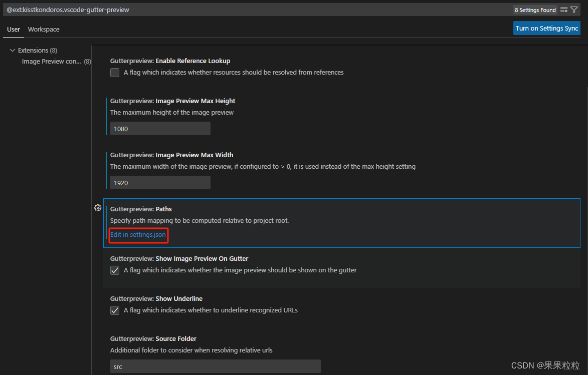This screenshot has height=375, width=588.
Task: Click Turn on Settings Sync button
Action: pyautogui.click(x=546, y=28)
